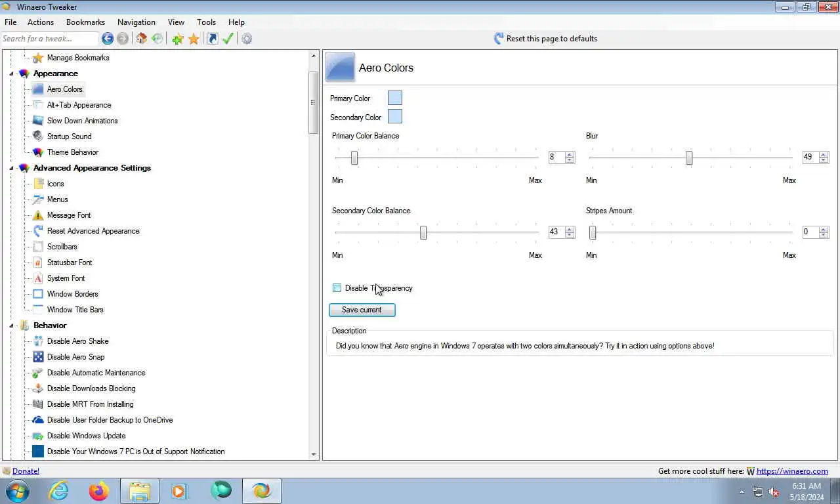The width and height of the screenshot is (840, 504).
Task: Open Windows Start button
Action: 18,491
